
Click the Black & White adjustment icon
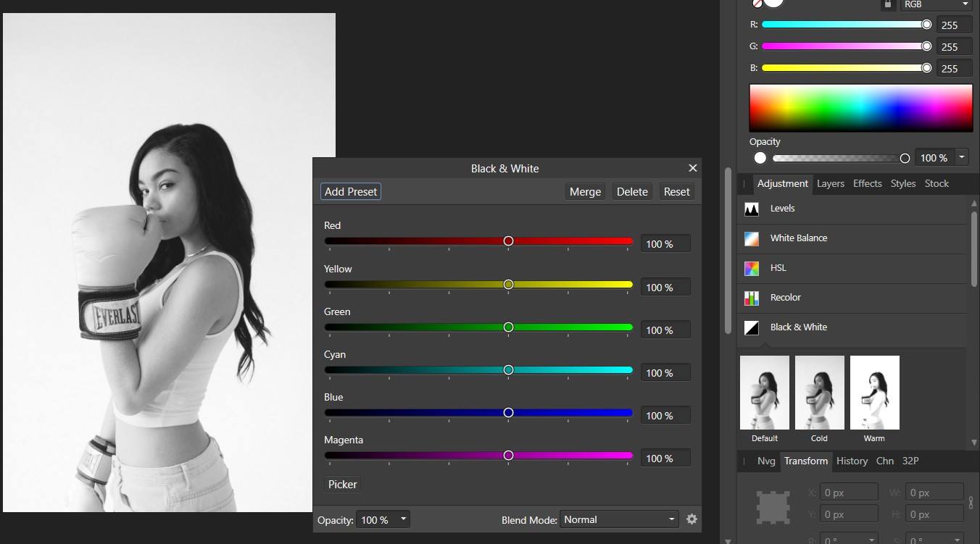point(752,328)
